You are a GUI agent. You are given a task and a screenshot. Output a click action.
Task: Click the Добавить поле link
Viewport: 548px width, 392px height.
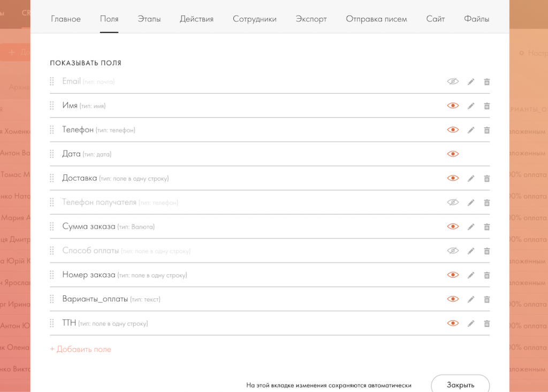coord(81,349)
